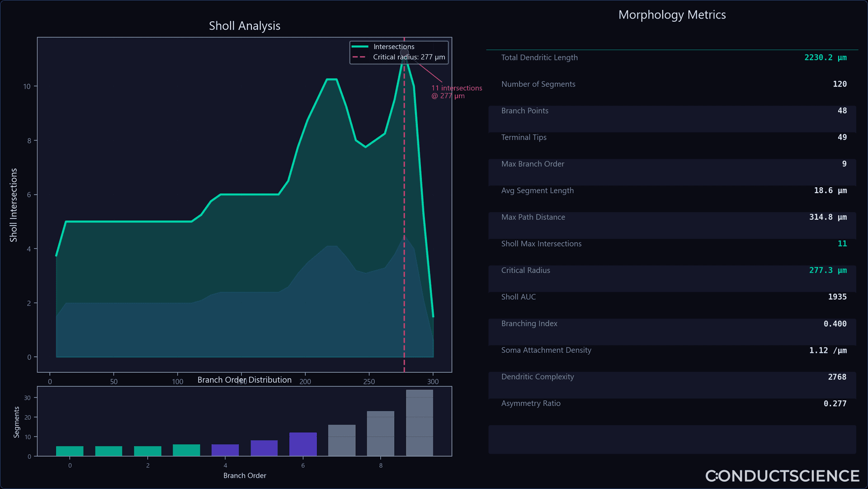The image size is (868, 489).
Task: Click the Branch Points value 48
Action: (842, 111)
